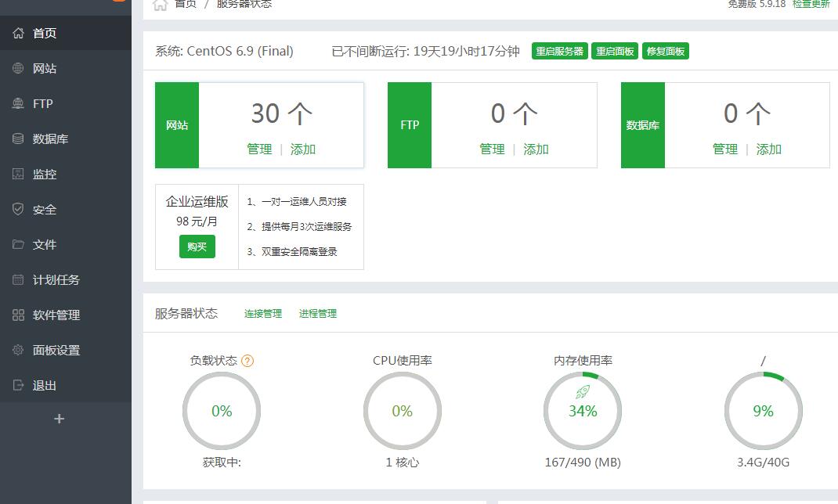Click the disk usage 9% gauge
This screenshot has width=838, height=504.
coord(763,411)
